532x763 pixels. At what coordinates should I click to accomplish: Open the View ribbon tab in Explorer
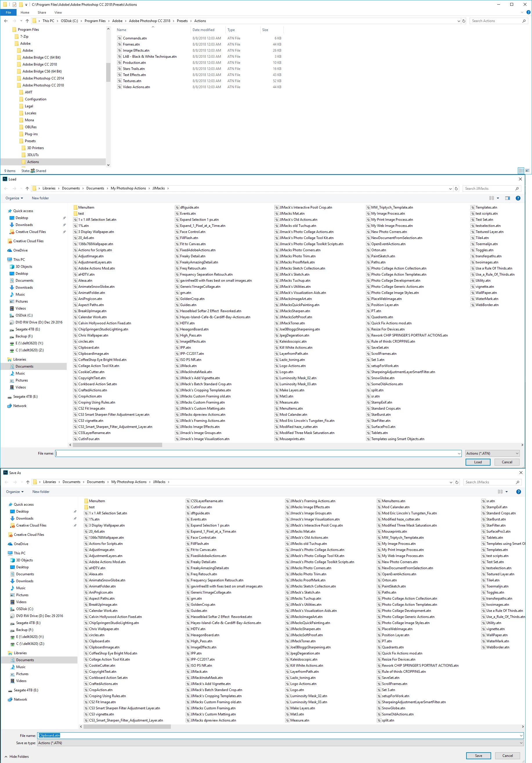click(x=58, y=12)
